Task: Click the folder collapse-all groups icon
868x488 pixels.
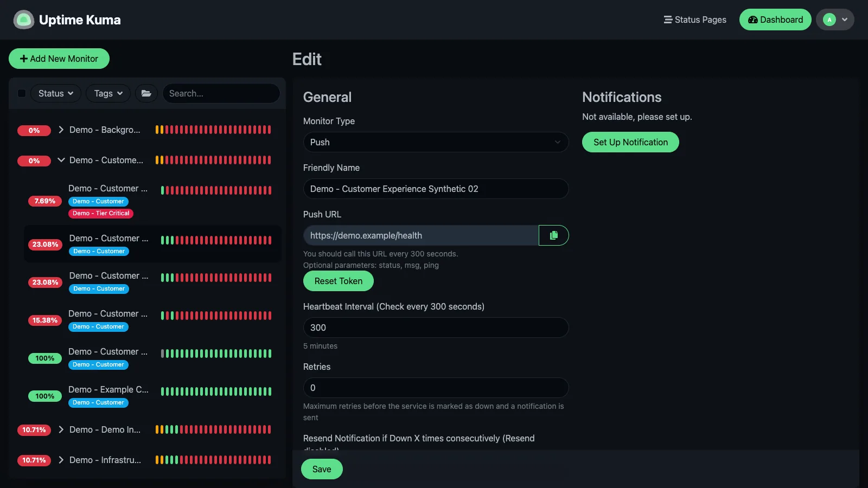Action: point(146,93)
